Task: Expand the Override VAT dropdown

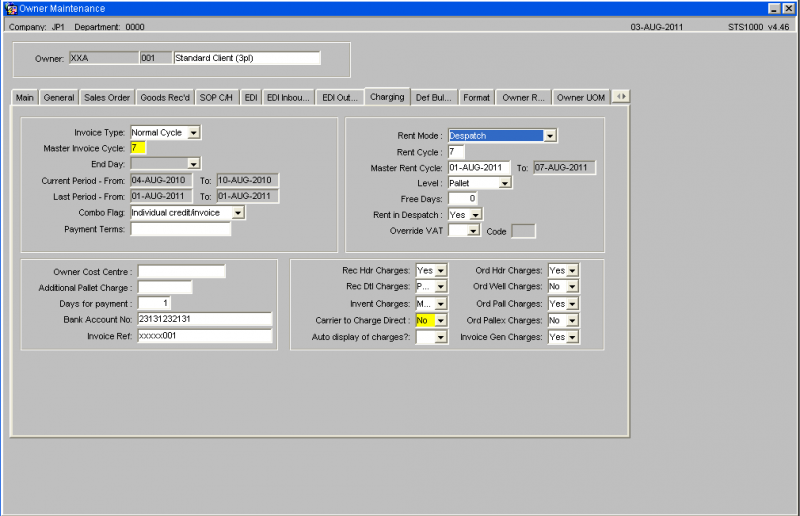Action: [473, 231]
